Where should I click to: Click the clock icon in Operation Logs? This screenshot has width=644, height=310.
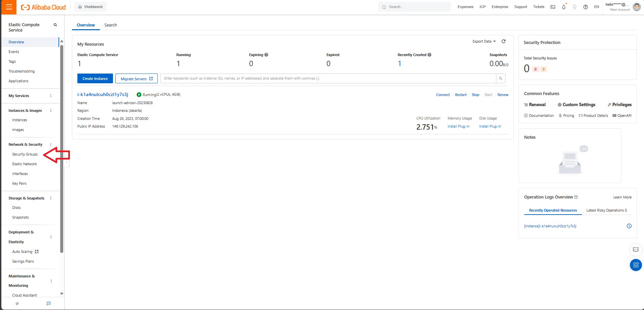click(629, 226)
